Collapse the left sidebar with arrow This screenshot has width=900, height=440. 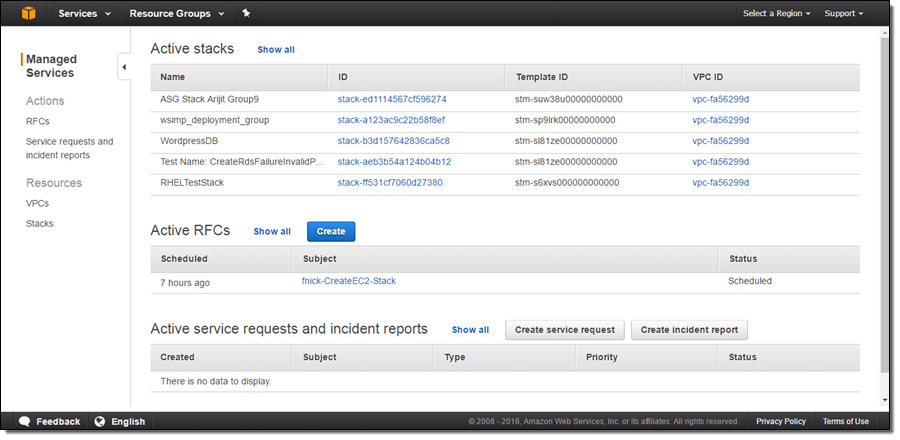click(x=124, y=68)
